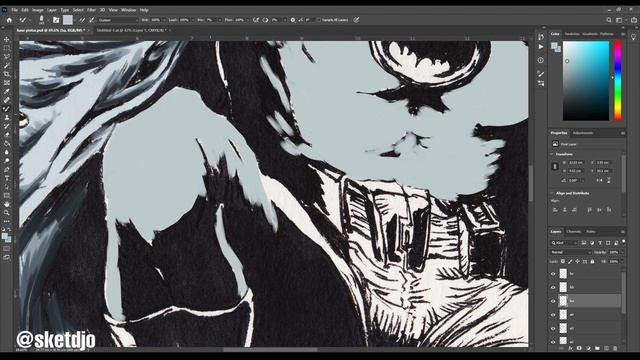Image resolution: width=640 pixels, height=360 pixels.
Task: Select the Crop tool
Action: point(7,74)
